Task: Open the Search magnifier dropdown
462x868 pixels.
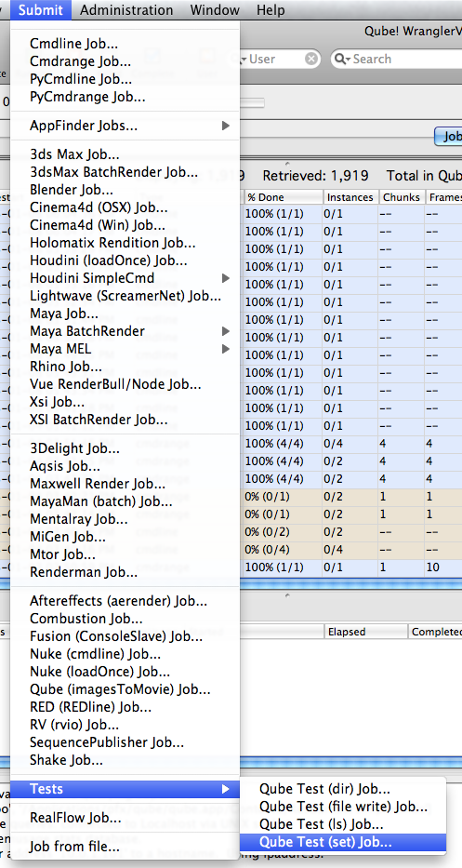Action: (341, 59)
